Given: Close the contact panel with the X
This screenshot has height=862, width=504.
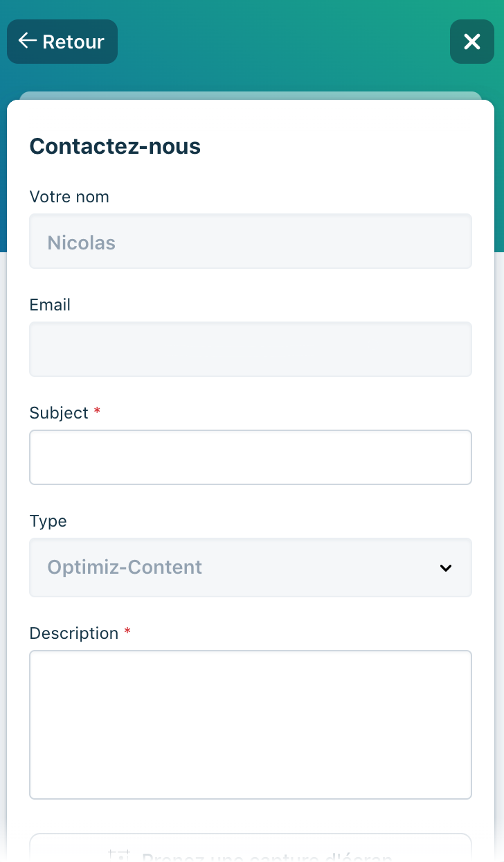Looking at the screenshot, I should click(471, 42).
